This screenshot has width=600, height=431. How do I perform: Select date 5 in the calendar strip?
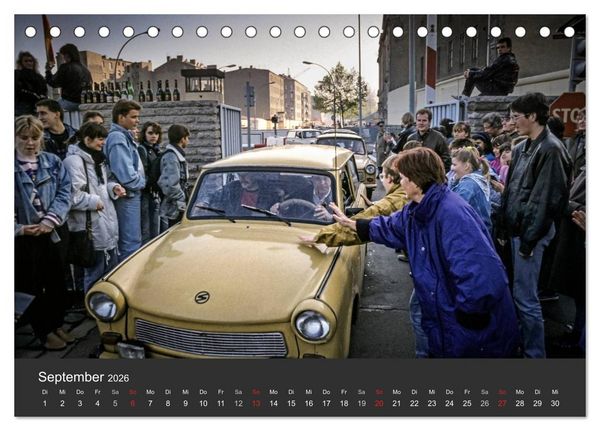(x=115, y=403)
